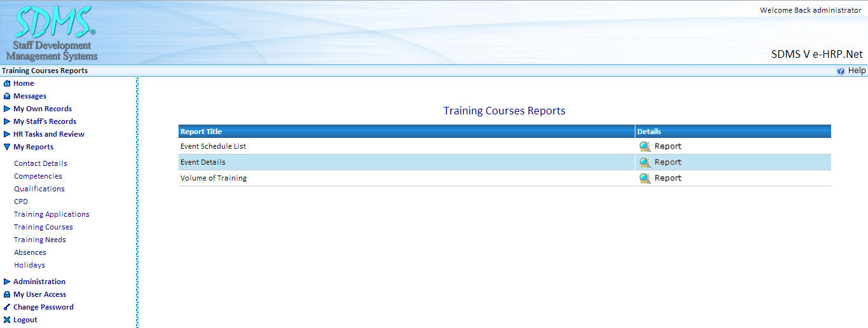Click the Messages envelope icon
The image size is (868, 328).
(7, 96)
